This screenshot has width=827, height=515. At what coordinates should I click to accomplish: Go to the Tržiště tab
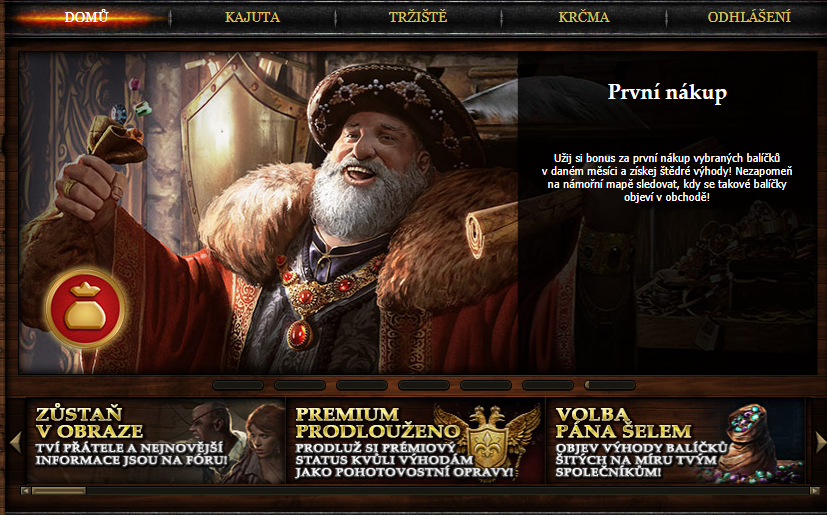[418, 17]
